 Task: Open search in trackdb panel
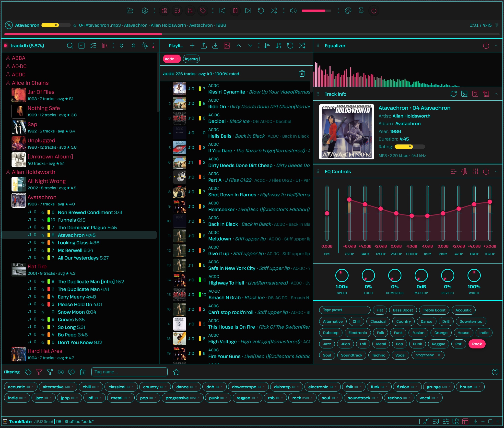[70, 46]
